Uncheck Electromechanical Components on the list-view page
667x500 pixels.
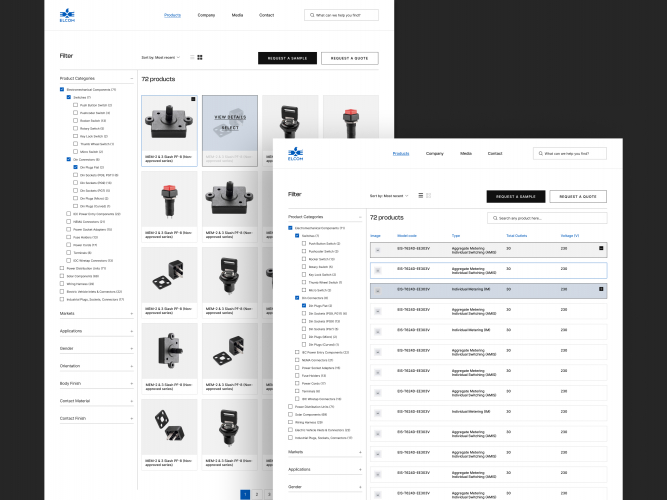(x=291, y=228)
